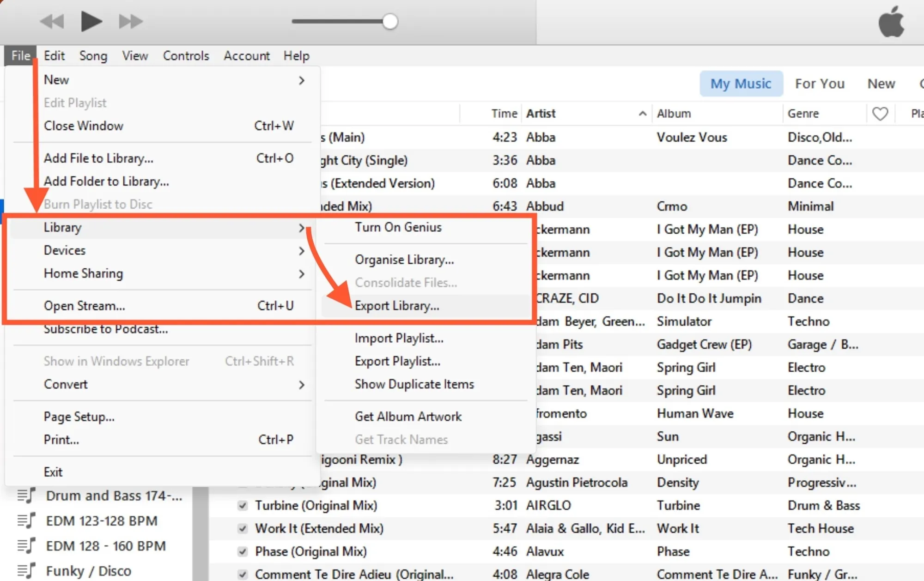924x581 pixels.
Task: Open the Controls menu
Action: (x=186, y=56)
